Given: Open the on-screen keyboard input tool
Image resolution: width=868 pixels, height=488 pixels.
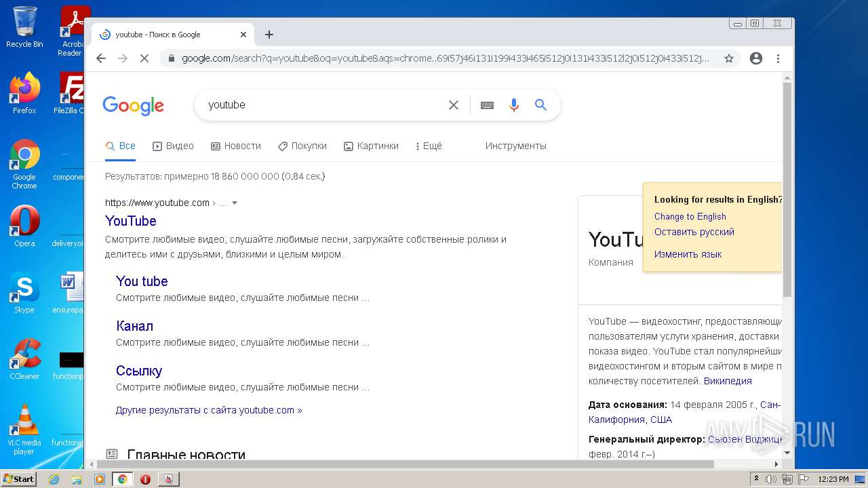Looking at the screenshot, I should point(487,105).
